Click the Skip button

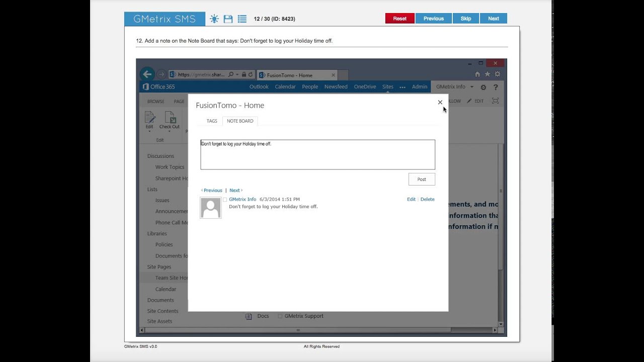click(466, 19)
